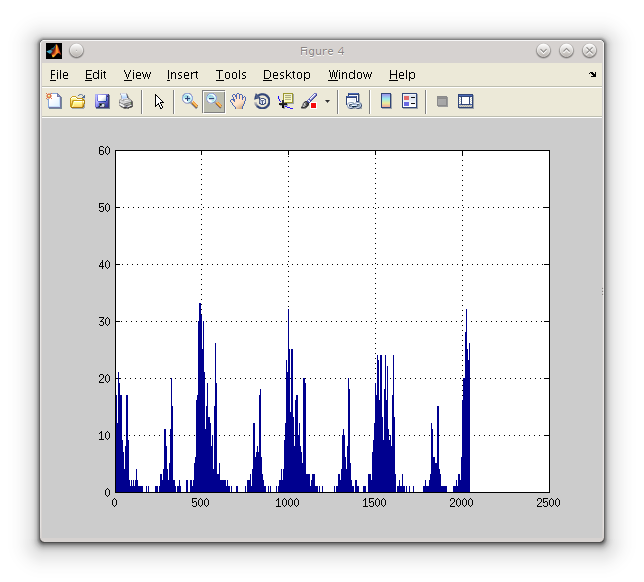Save the figure using the floppy disk icon
This screenshot has width=644, height=582.
point(102,101)
